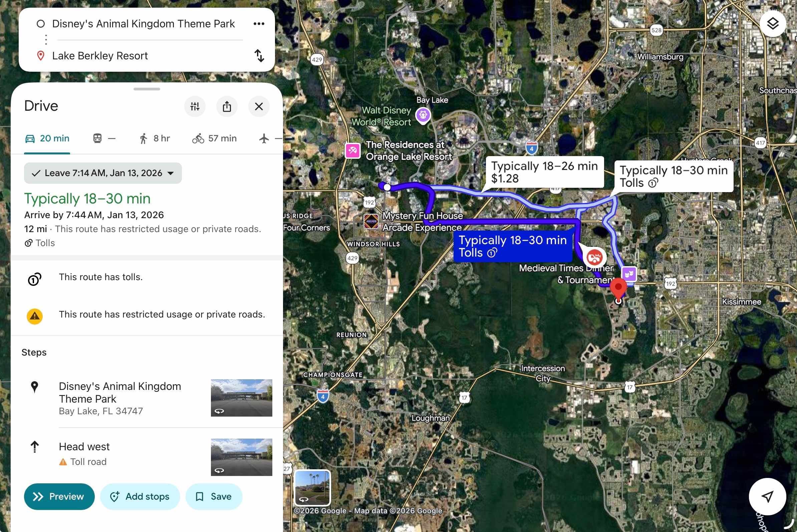Open the three-dot more options menu

[259, 24]
